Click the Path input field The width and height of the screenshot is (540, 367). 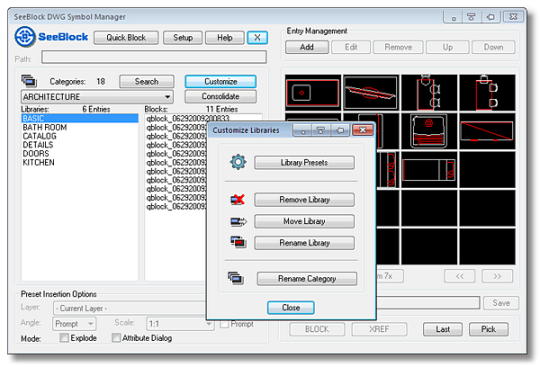(x=154, y=57)
